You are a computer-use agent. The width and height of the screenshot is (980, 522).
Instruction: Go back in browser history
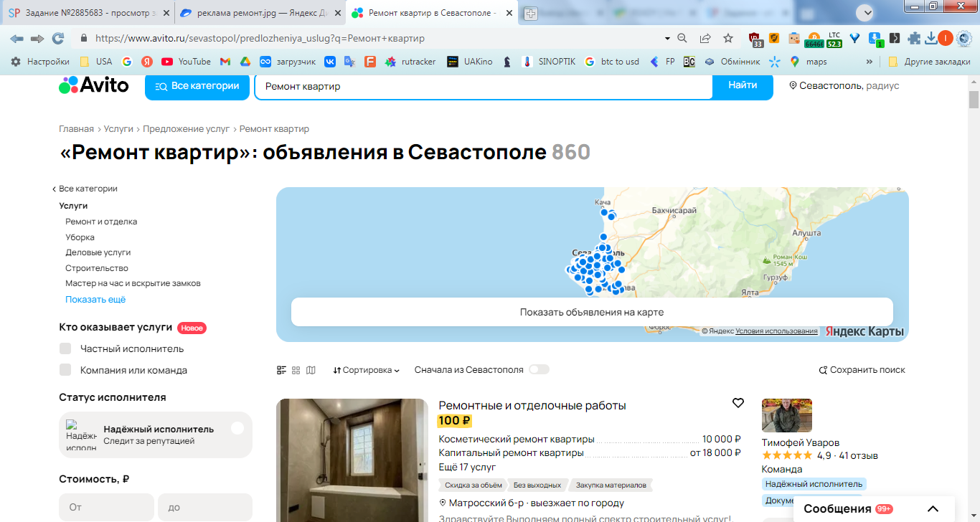point(17,38)
